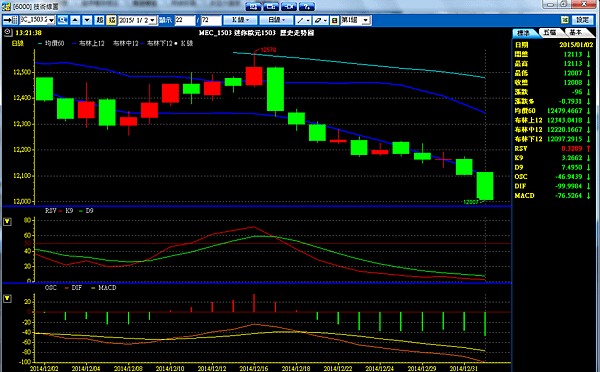This screenshot has height=372, width=600.
Task: Click the 設定 settings button
Action: (582, 20)
